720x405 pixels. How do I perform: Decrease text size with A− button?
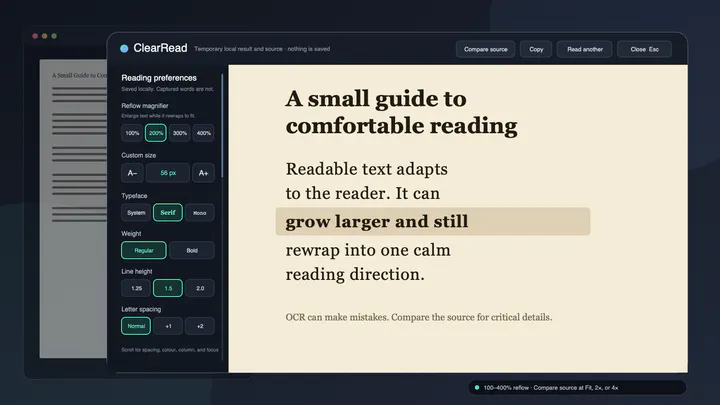(132, 173)
